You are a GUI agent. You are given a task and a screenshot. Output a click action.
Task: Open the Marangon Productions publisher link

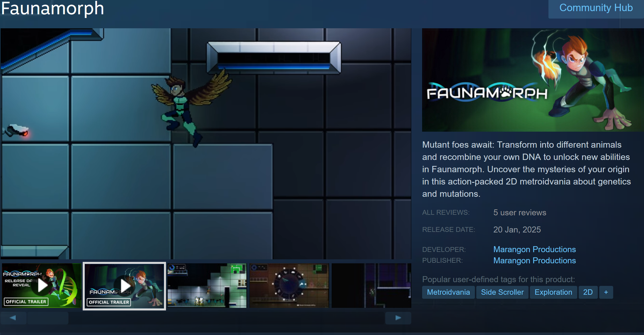coord(534,260)
